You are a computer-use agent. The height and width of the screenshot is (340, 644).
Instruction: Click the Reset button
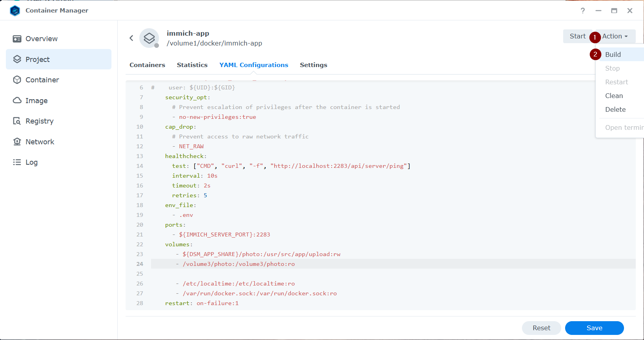(542, 328)
